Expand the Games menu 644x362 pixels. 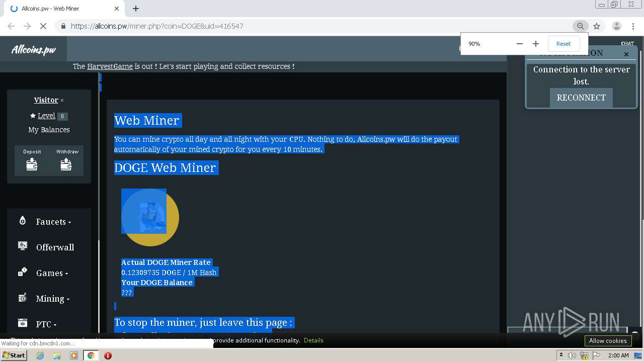click(x=52, y=273)
